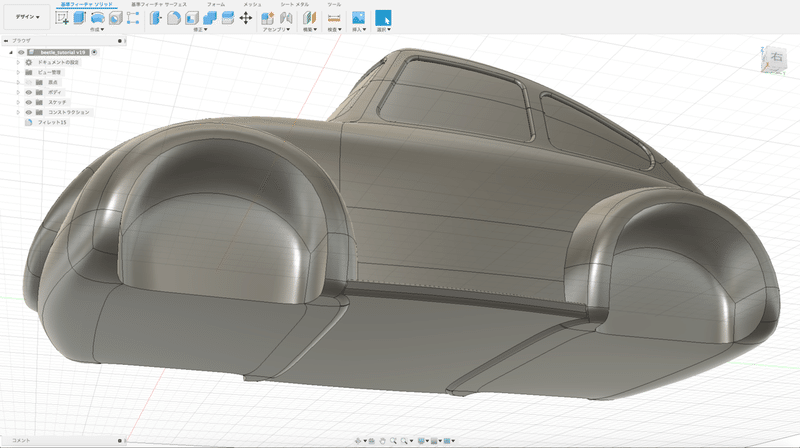
Task: Click the Pan hand icon in navigation bar
Action: (381, 440)
